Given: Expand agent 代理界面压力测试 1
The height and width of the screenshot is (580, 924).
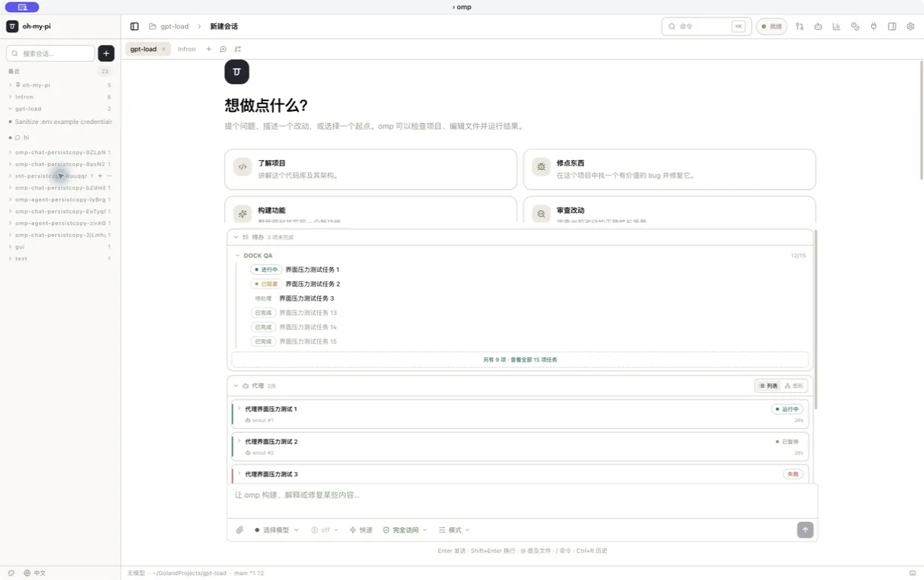Looking at the screenshot, I should tap(239, 409).
